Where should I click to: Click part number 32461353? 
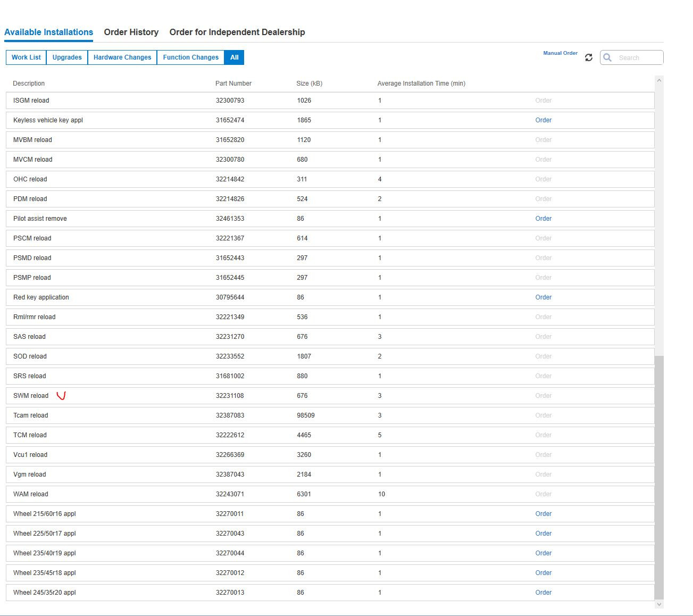coord(230,219)
